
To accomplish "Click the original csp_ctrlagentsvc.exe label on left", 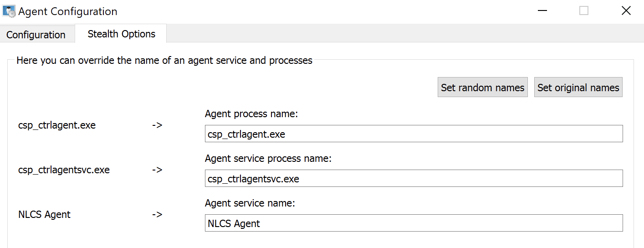I will click(64, 170).
